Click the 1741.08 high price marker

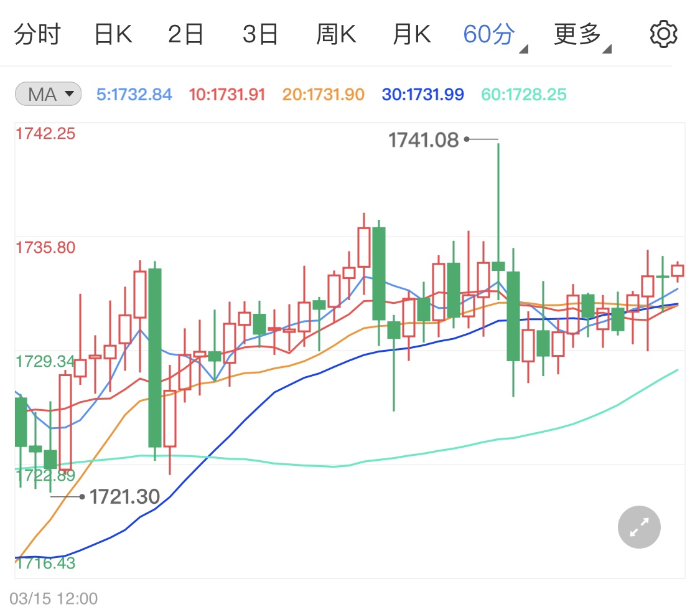(x=423, y=140)
